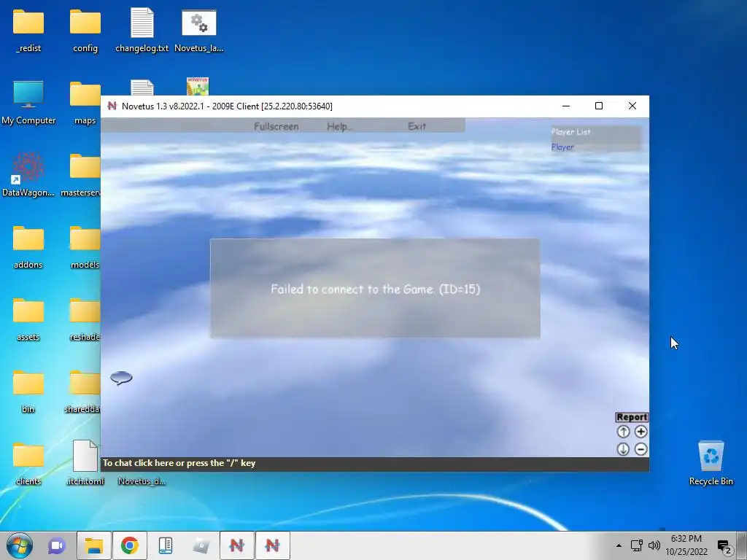The height and width of the screenshot is (560, 747).
Task: Open the video meeting app in taskbar
Action: tap(57, 545)
